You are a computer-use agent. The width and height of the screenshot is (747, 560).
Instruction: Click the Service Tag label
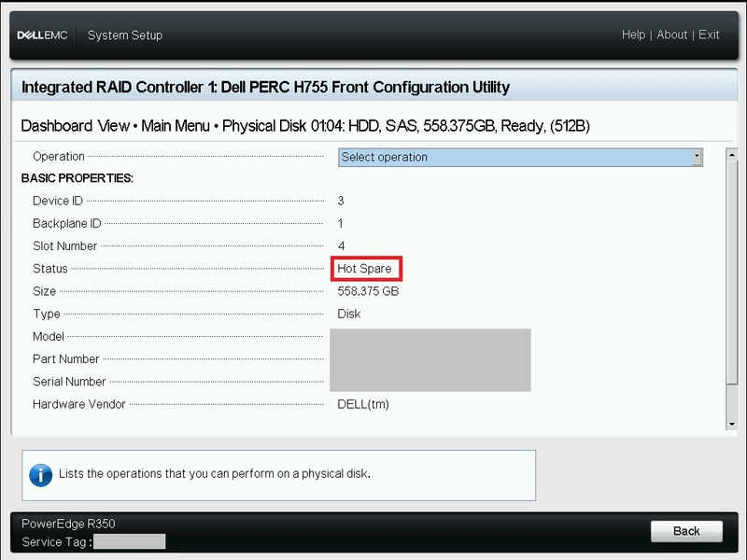(57, 542)
